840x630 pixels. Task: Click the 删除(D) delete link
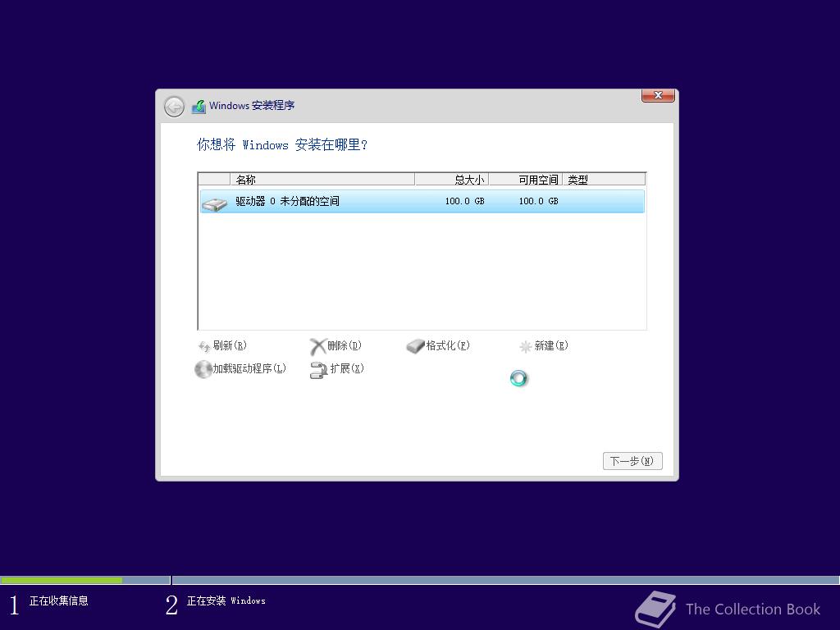pyautogui.click(x=345, y=345)
